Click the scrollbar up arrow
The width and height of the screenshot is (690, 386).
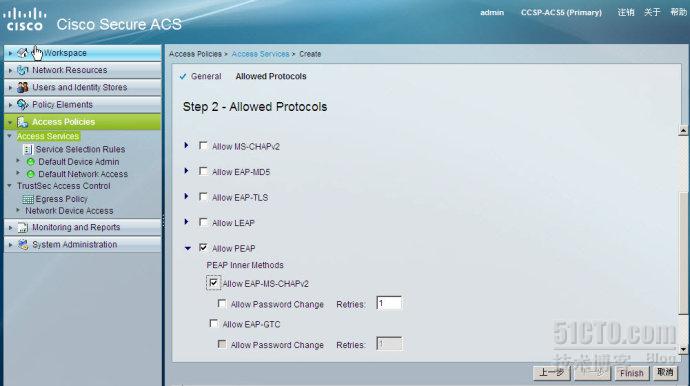pos(683,130)
